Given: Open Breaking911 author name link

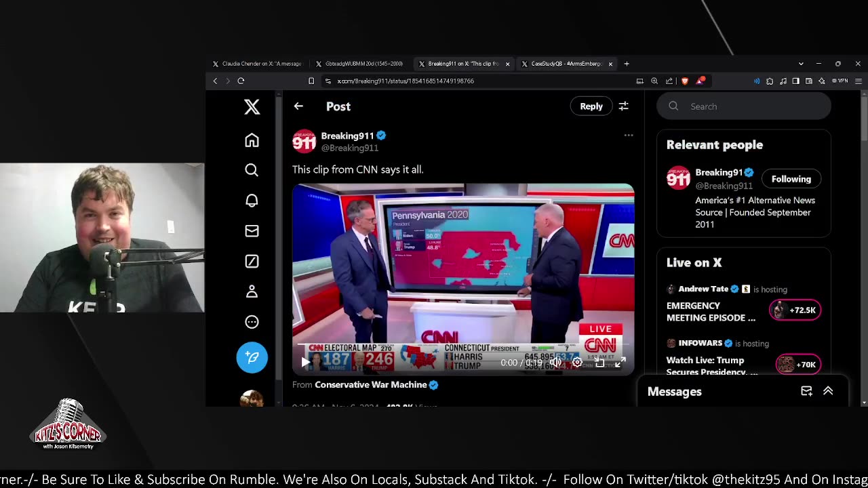Looking at the screenshot, I should tap(347, 136).
